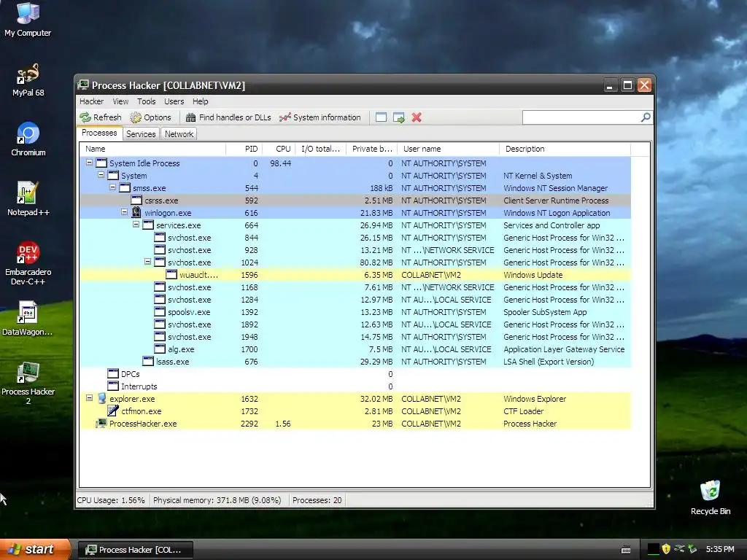Open DataWagon desktop shortcut
Screen dimensions: 747x560
pos(28,319)
